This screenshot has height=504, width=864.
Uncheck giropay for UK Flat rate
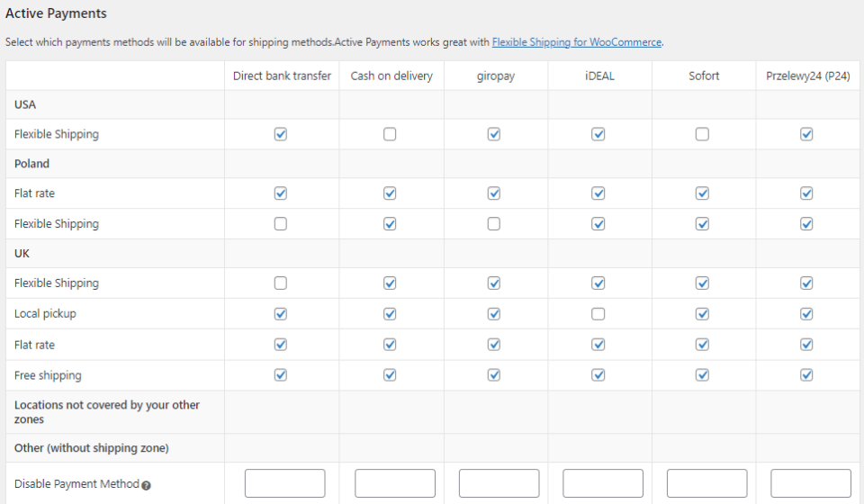(x=494, y=345)
